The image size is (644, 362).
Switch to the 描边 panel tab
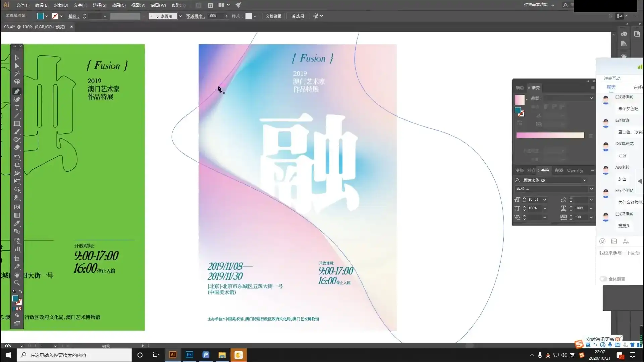click(519, 88)
